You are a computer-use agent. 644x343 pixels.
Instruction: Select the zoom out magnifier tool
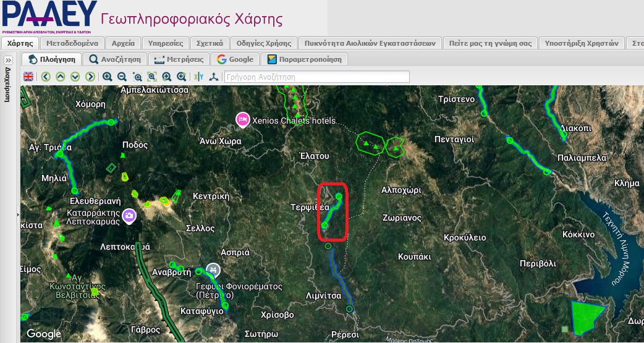[122, 77]
